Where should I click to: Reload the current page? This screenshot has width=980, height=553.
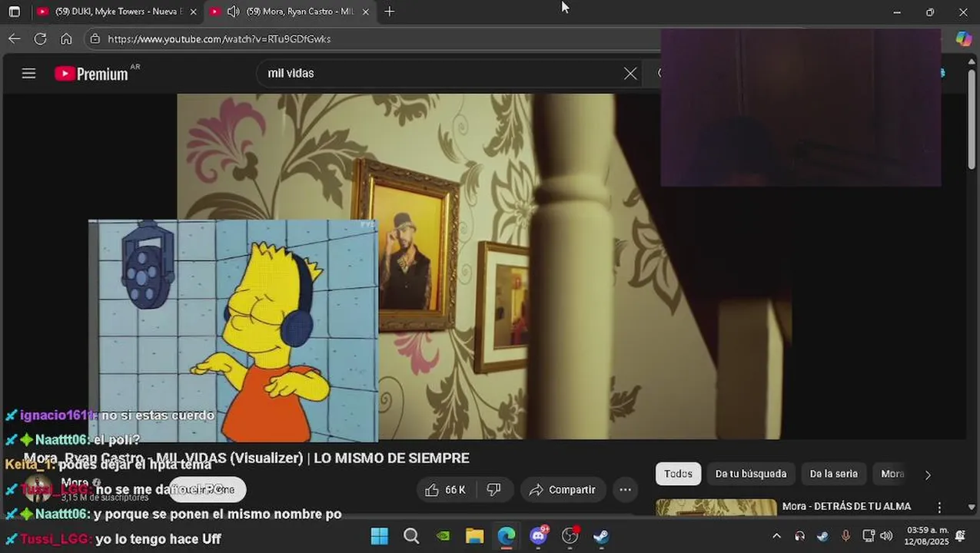point(40,38)
